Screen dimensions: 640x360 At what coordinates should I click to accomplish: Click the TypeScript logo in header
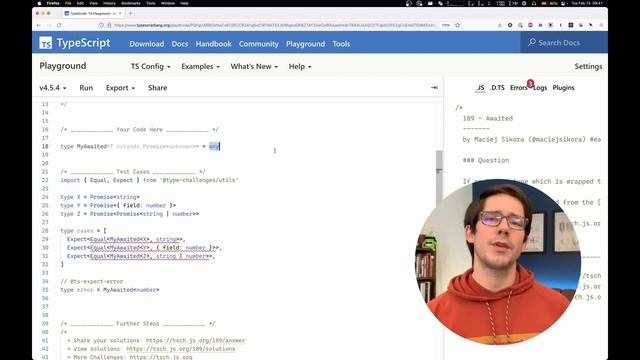click(75, 43)
